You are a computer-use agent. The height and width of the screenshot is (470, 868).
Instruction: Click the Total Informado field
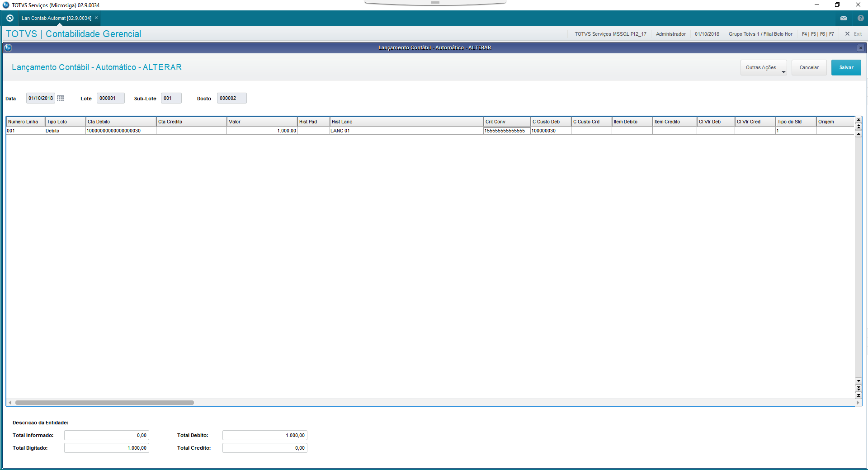click(x=107, y=435)
